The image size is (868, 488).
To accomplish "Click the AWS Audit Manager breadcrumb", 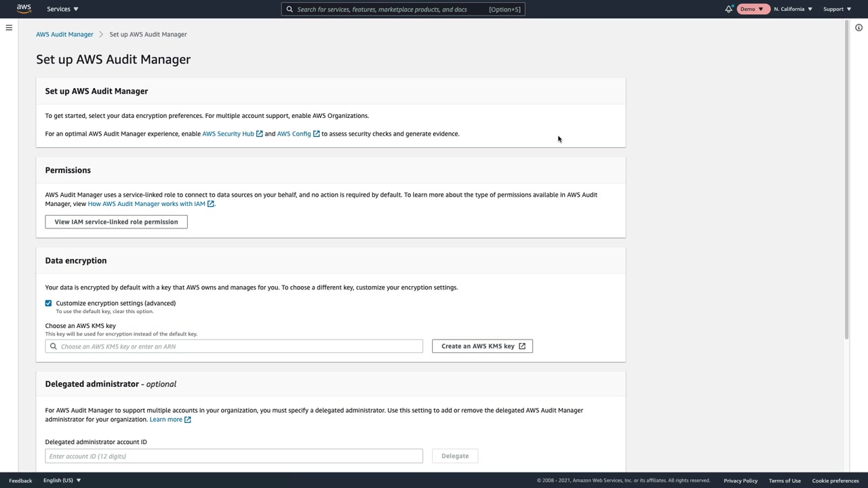I will click(x=64, y=35).
